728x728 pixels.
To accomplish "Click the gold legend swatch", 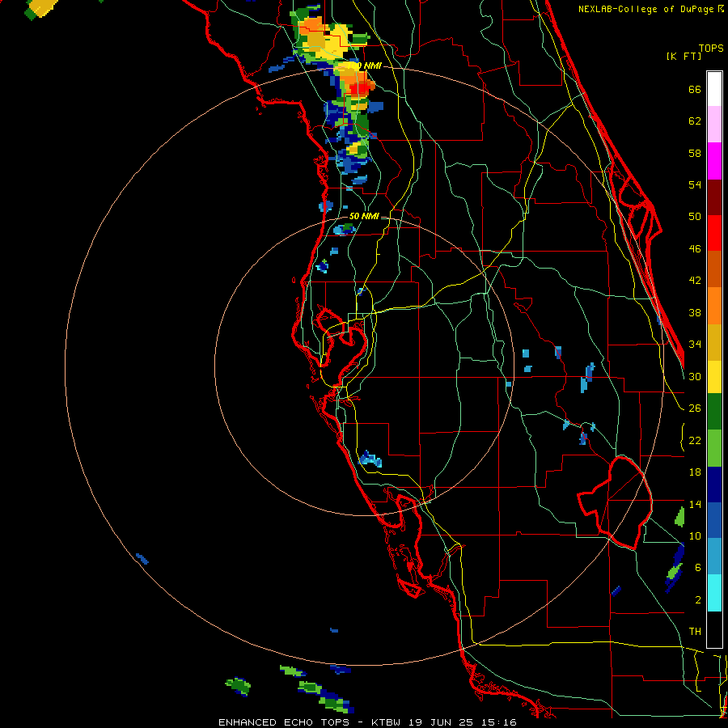I will pyautogui.click(x=714, y=341).
